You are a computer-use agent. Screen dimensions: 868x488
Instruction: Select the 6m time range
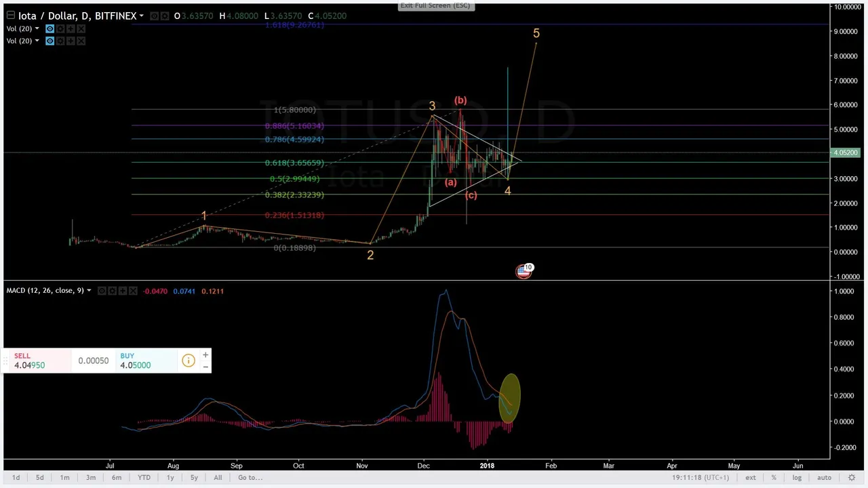(x=117, y=478)
